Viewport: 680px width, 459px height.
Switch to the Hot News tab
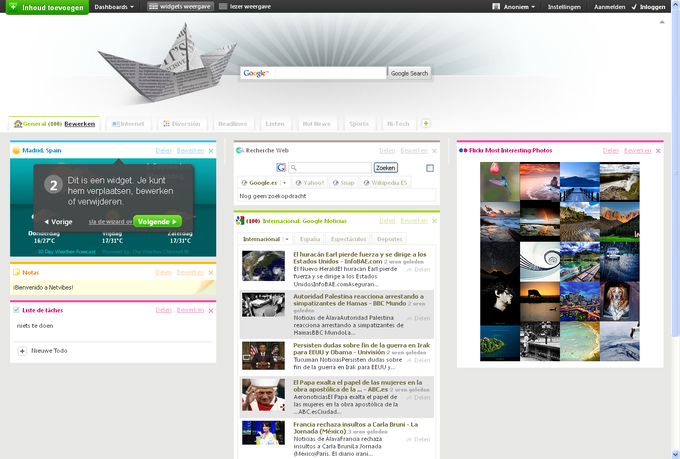coord(317,124)
